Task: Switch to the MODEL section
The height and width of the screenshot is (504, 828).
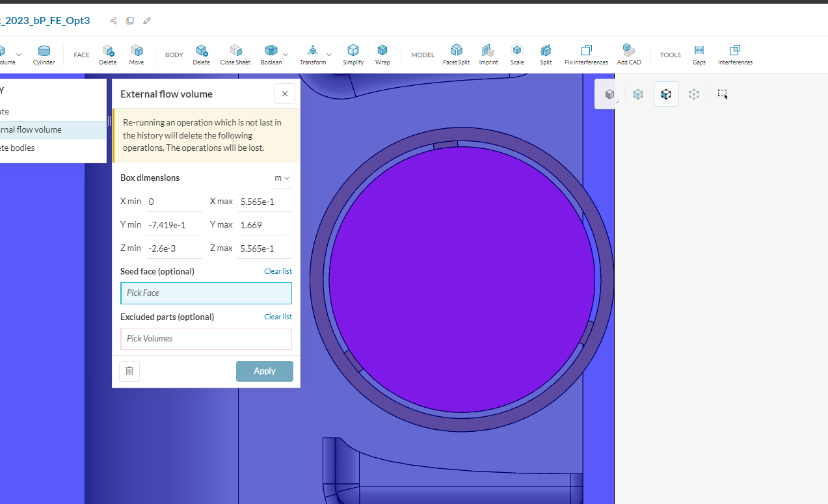Action: 422,55
